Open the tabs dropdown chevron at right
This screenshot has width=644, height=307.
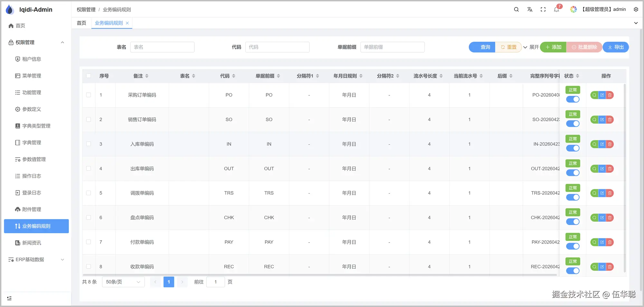tap(636, 23)
